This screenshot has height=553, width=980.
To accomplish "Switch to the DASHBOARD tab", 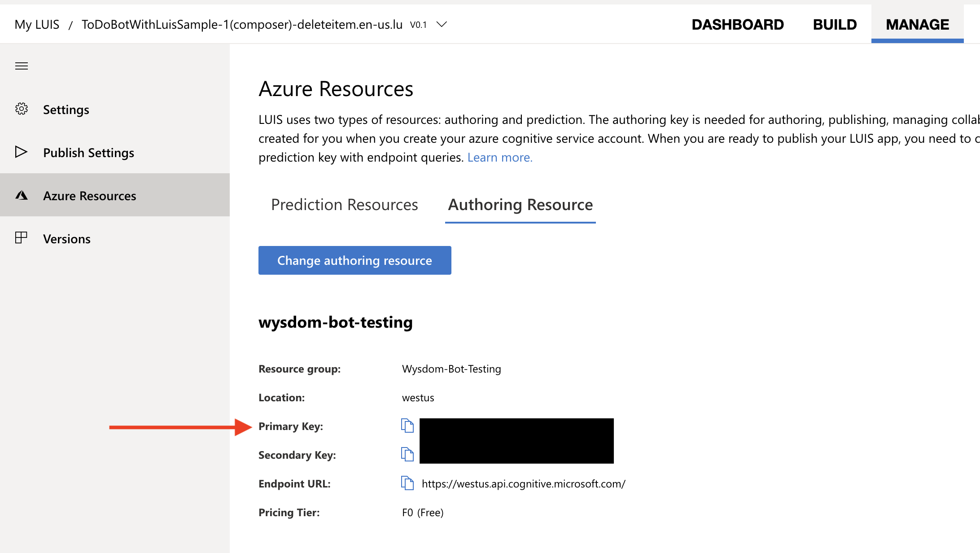I will click(738, 25).
